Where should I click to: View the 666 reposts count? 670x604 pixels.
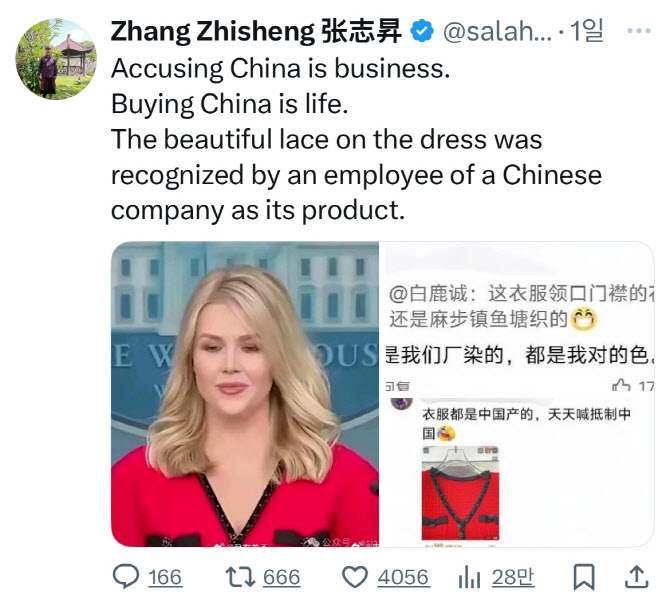(x=282, y=577)
